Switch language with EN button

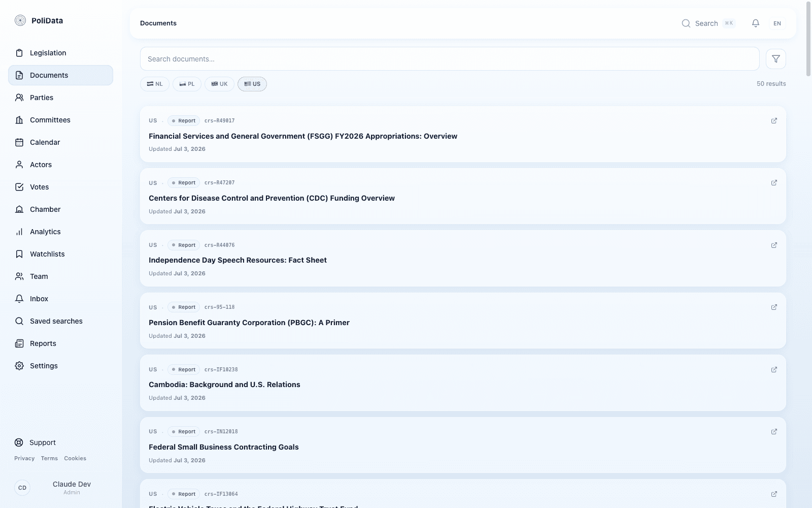pos(777,23)
